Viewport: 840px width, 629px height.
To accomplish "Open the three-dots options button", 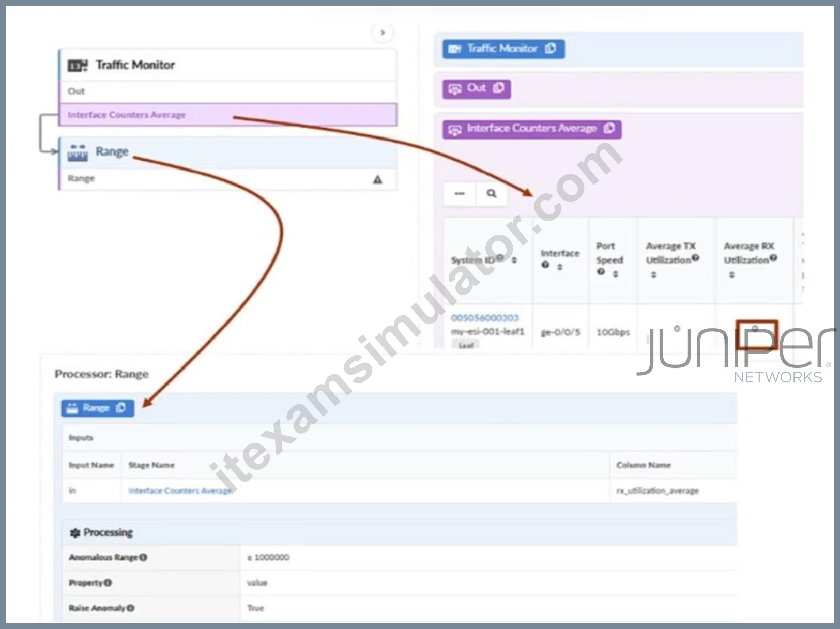I will point(460,194).
